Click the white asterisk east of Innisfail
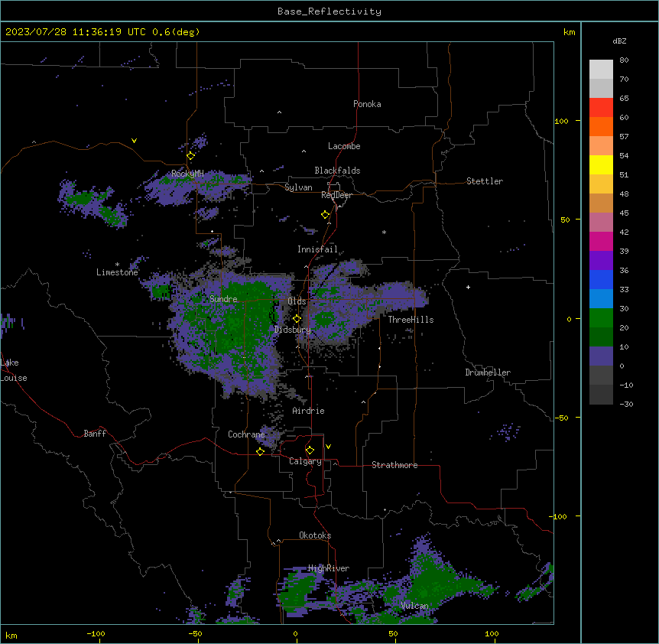Image resolution: width=659 pixels, height=644 pixels. [384, 232]
